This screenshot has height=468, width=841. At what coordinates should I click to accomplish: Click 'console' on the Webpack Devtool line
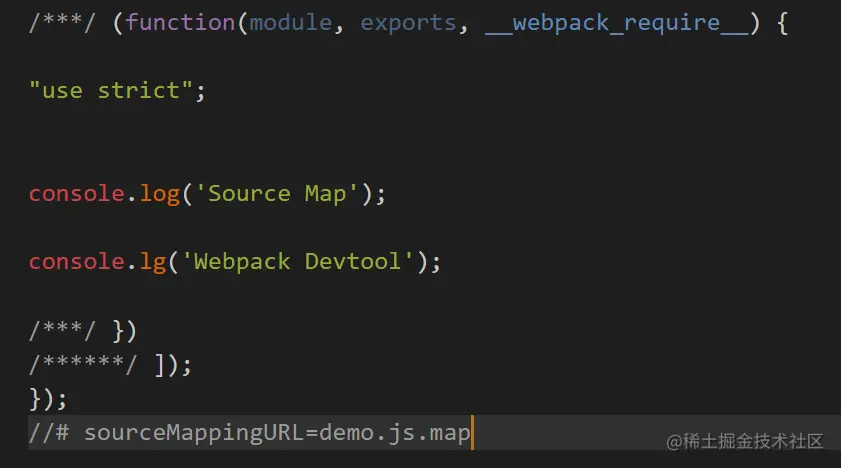(x=77, y=262)
